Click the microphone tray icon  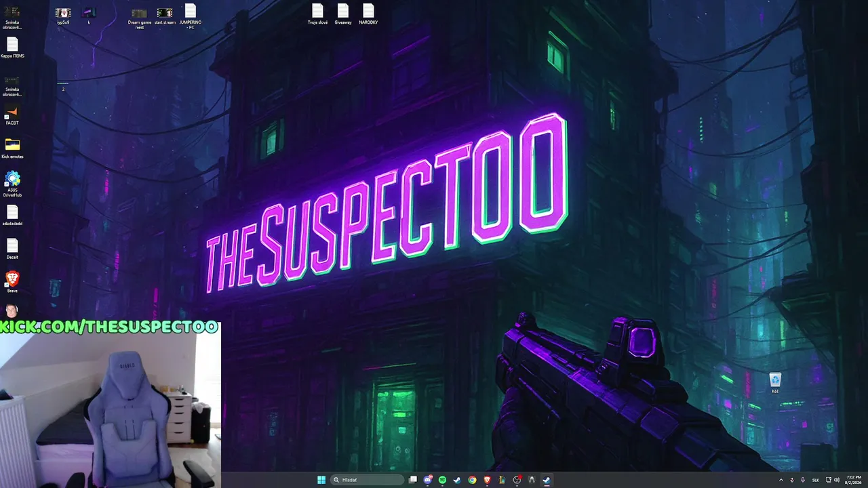pyautogui.click(x=803, y=480)
